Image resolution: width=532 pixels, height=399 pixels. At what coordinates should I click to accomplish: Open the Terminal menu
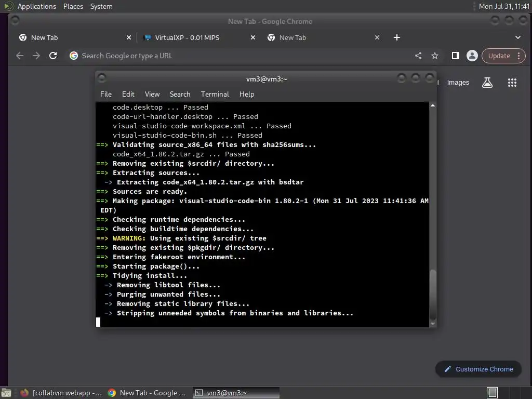(215, 95)
